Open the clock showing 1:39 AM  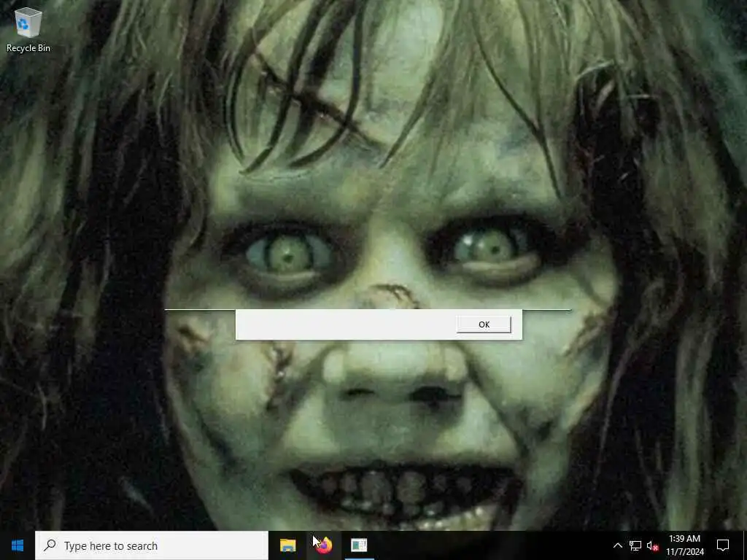pyautogui.click(x=684, y=545)
